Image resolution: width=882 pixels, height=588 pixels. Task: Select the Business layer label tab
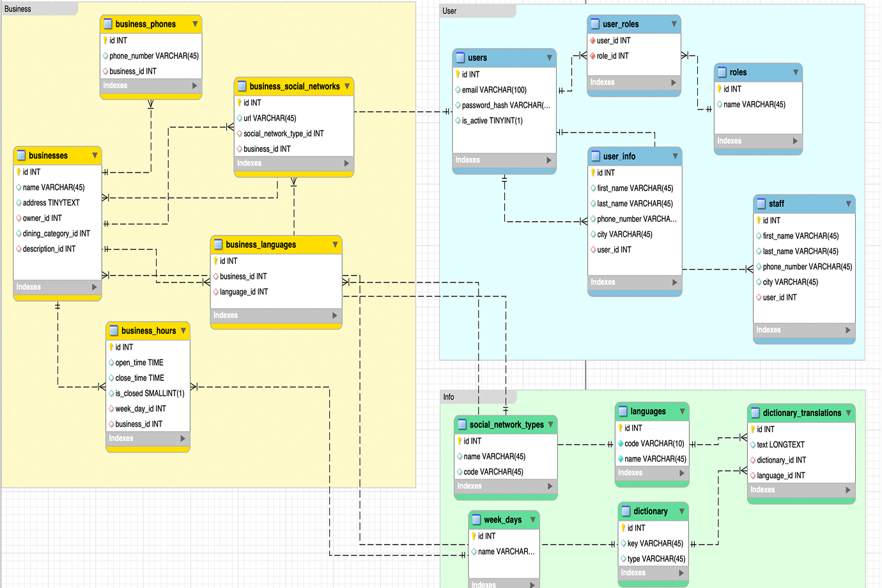(40, 9)
